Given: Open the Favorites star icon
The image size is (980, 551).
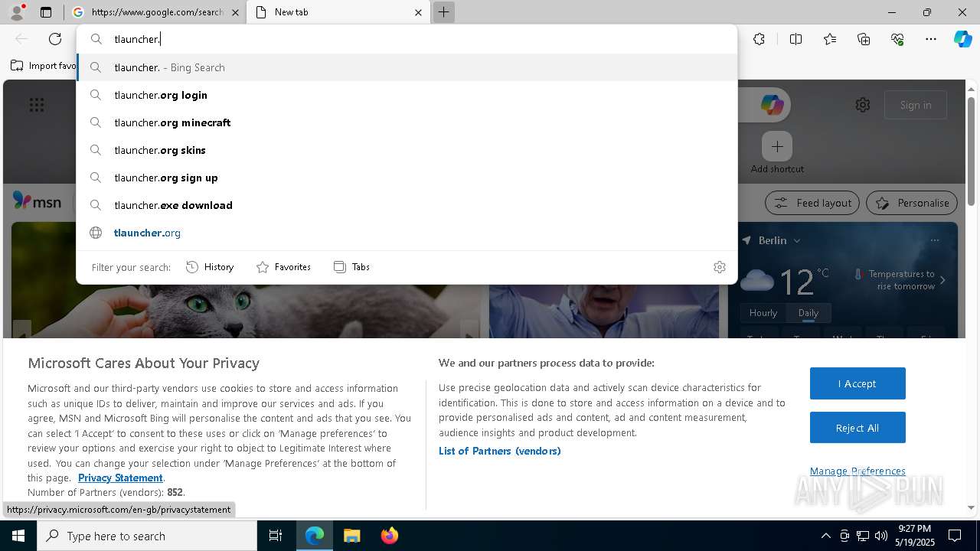Looking at the screenshot, I should [830, 39].
